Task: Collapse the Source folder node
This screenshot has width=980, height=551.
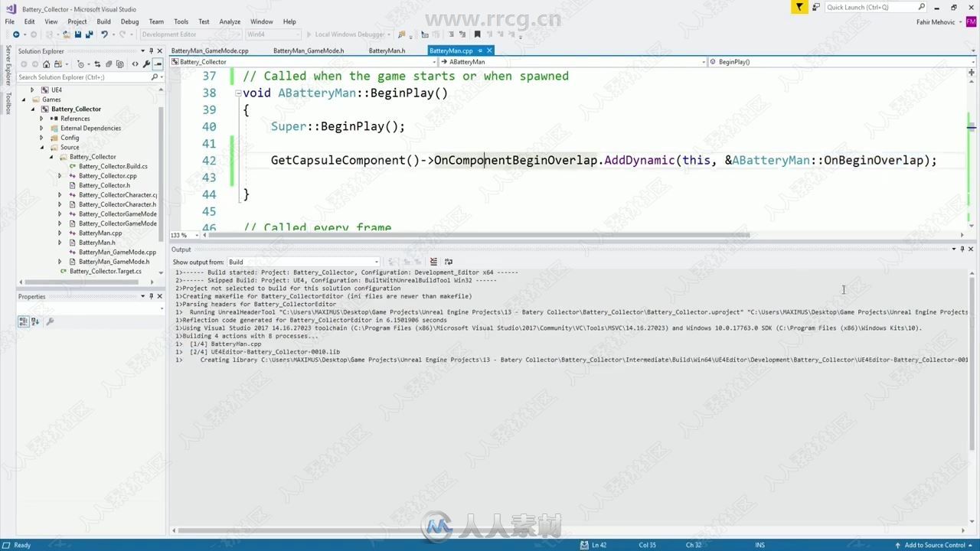Action: pos(41,147)
